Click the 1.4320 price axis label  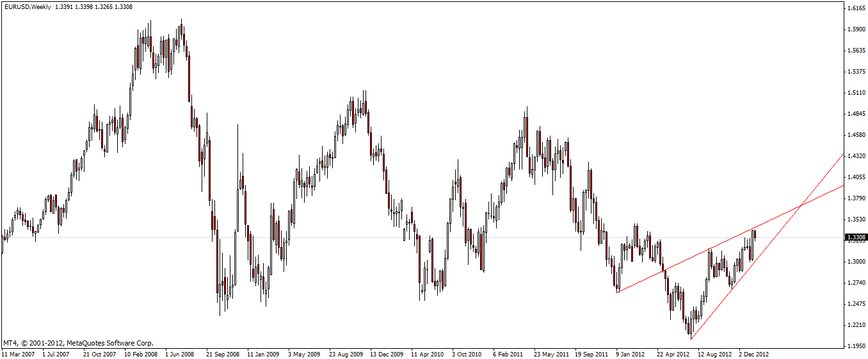[x=856, y=156]
